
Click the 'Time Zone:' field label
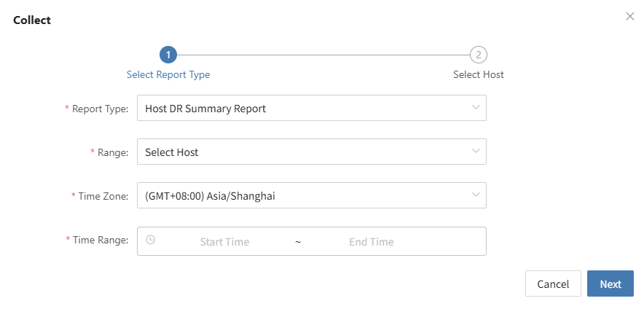[x=100, y=196]
